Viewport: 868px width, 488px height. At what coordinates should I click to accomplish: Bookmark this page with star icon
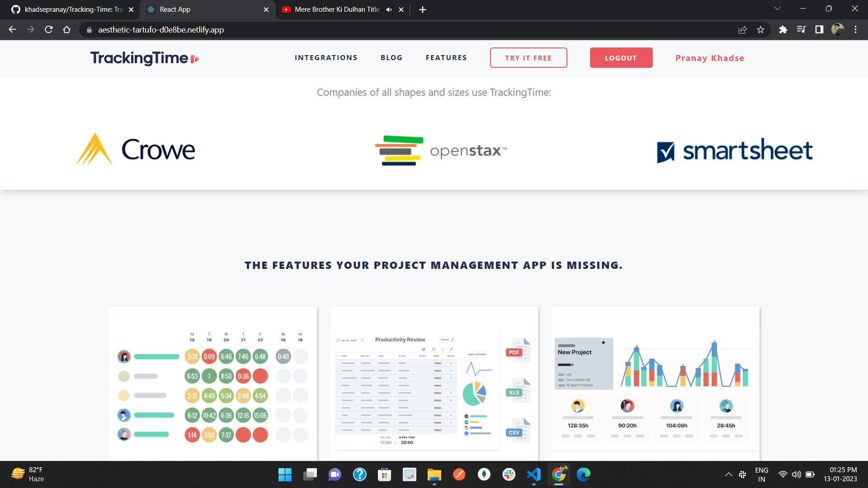[x=760, y=30]
